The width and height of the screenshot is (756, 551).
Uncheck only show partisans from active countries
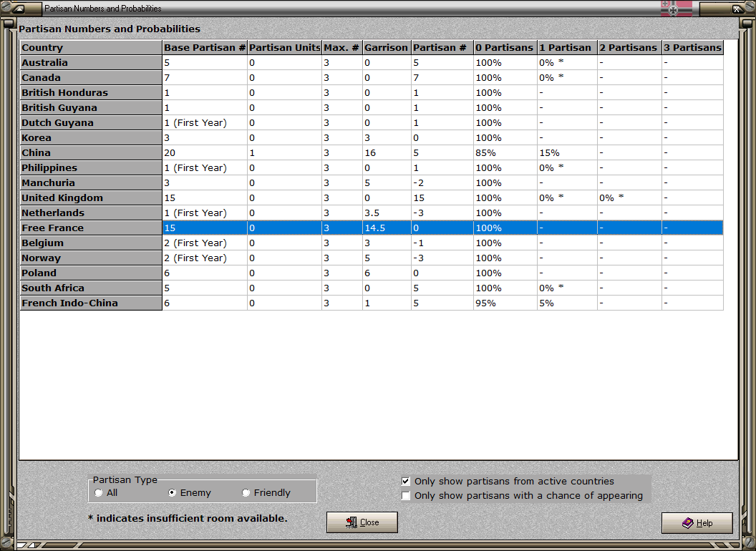click(x=406, y=481)
